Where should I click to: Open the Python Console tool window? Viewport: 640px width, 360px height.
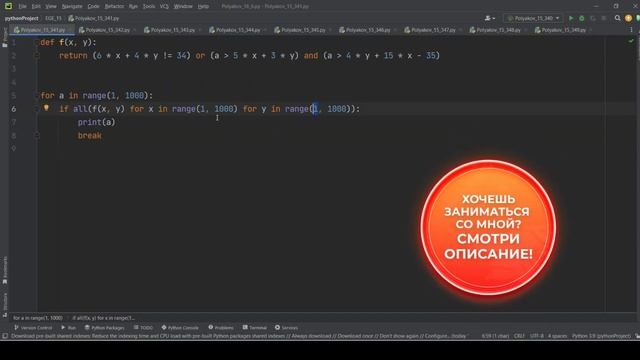click(x=180, y=328)
